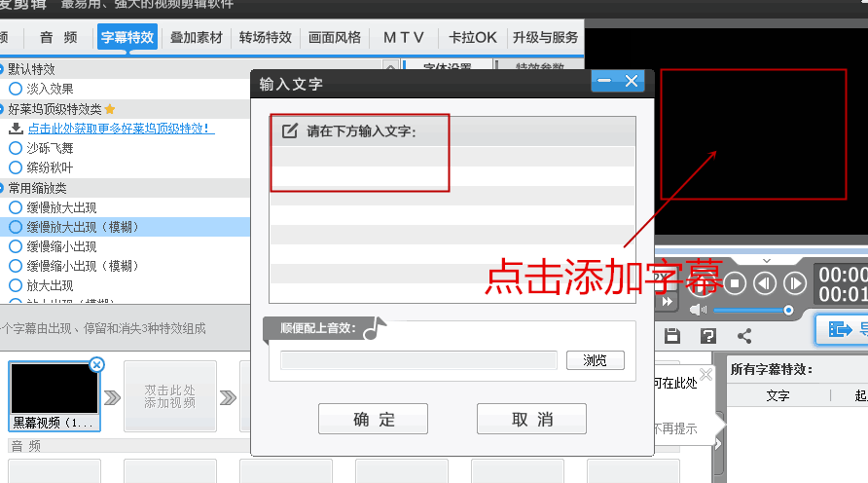This screenshot has width=868, height=483.
Task: Step back one frame in preview
Action: click(765, 283)
